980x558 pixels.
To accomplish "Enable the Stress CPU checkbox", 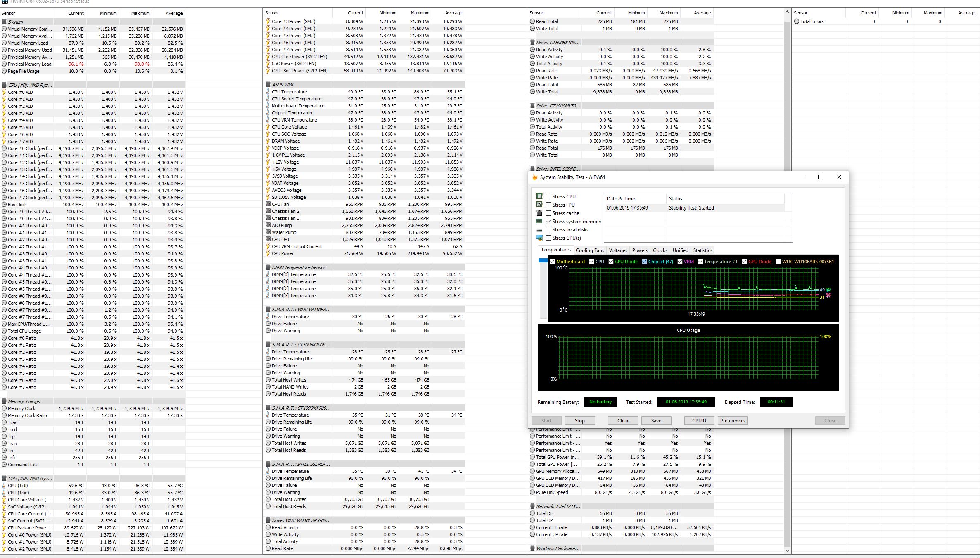I will pyautogui.click(x=549, y=197).
